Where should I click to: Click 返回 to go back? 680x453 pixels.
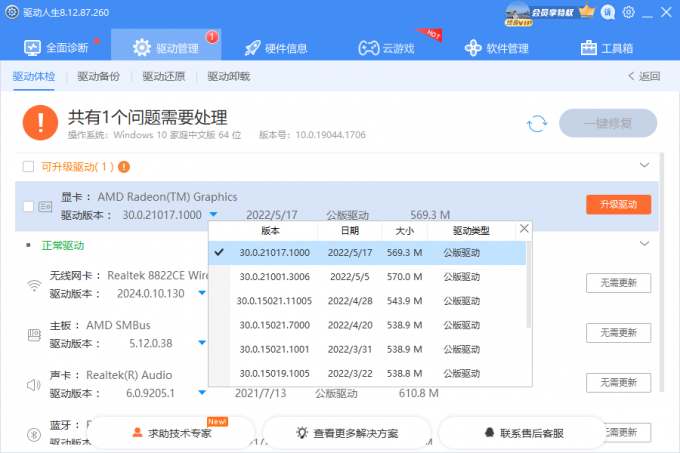click(x=644, y=76)
